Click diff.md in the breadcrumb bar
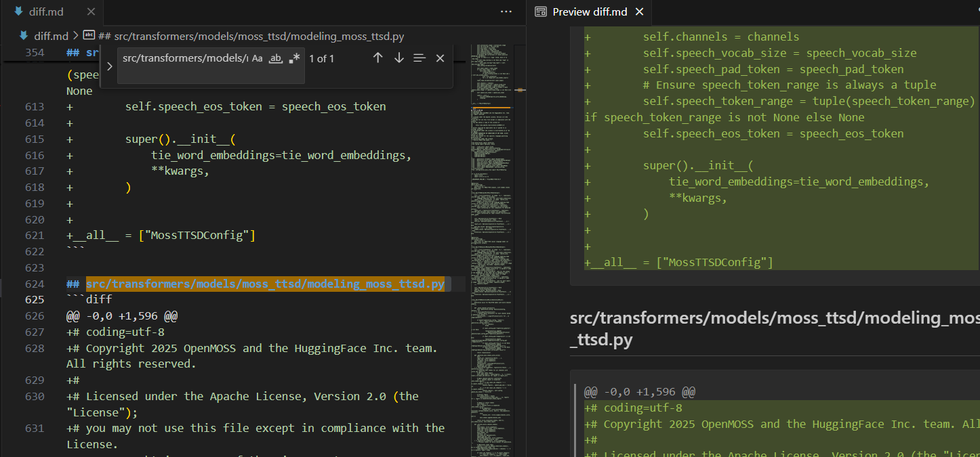 coord(52,36)
